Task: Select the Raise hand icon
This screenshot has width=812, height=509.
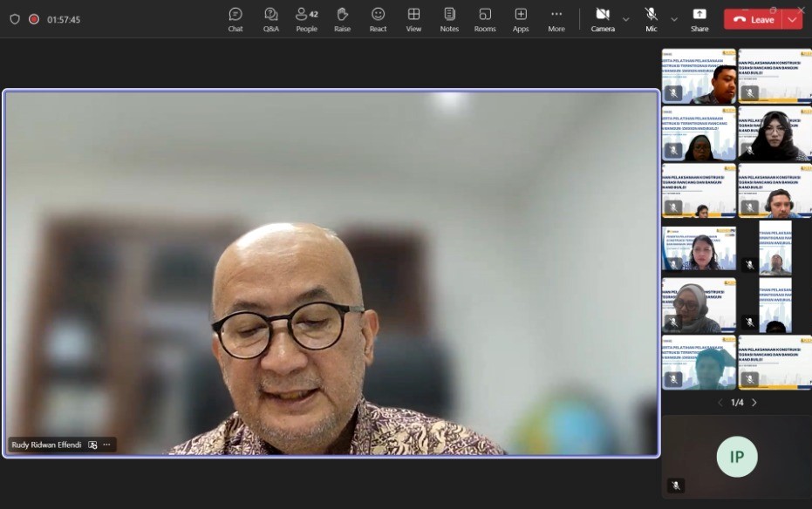Action: pyautogui.click(x=342, y=19)
